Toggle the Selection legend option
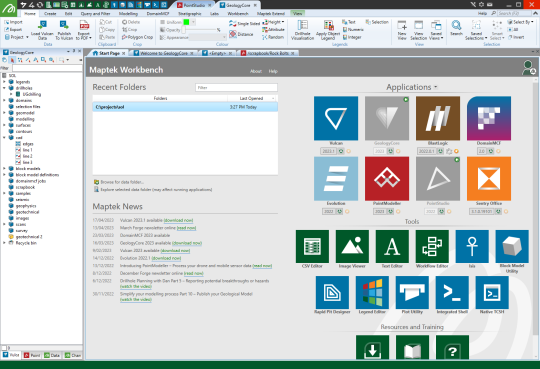The image size is (540, 369). tap(377, 22)
